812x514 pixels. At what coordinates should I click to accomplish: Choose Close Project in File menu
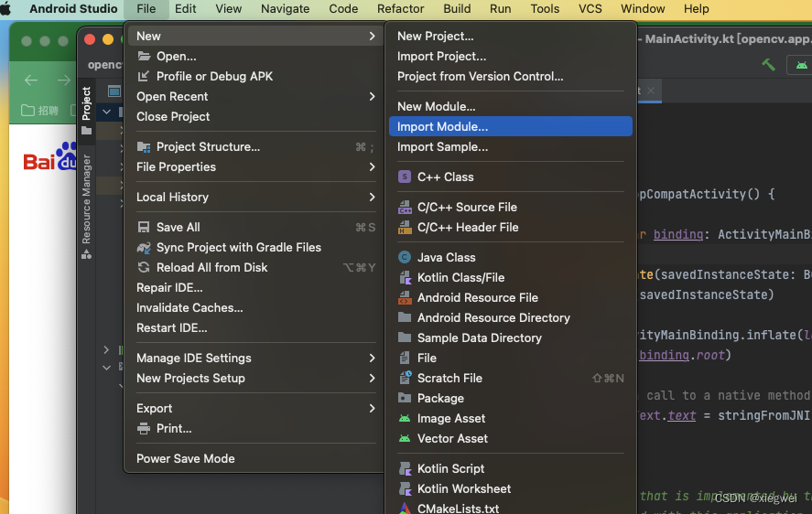(x=256, y=116)
